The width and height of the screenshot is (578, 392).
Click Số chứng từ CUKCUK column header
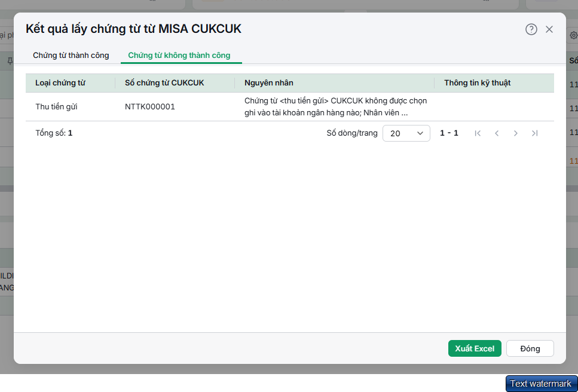[x=164, y=83]
